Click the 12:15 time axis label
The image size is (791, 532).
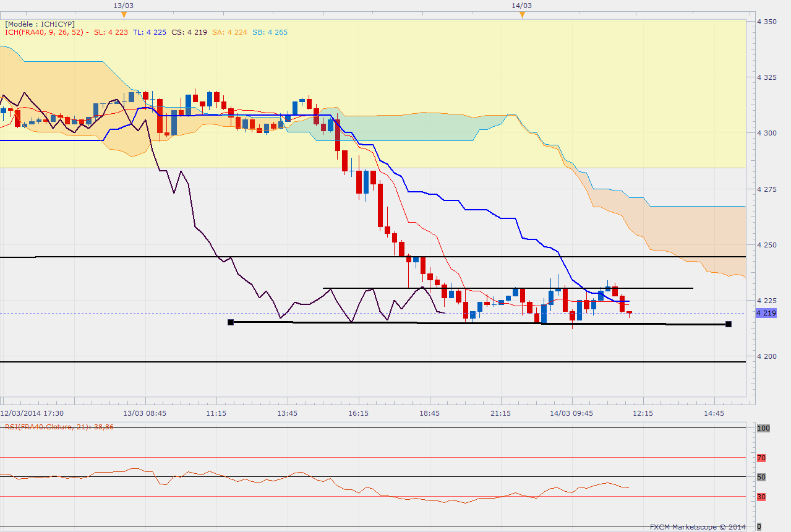click(643, 413)
